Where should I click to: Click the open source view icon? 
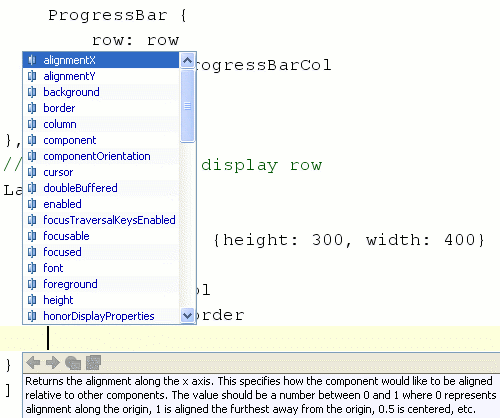(x=93, y=363)
